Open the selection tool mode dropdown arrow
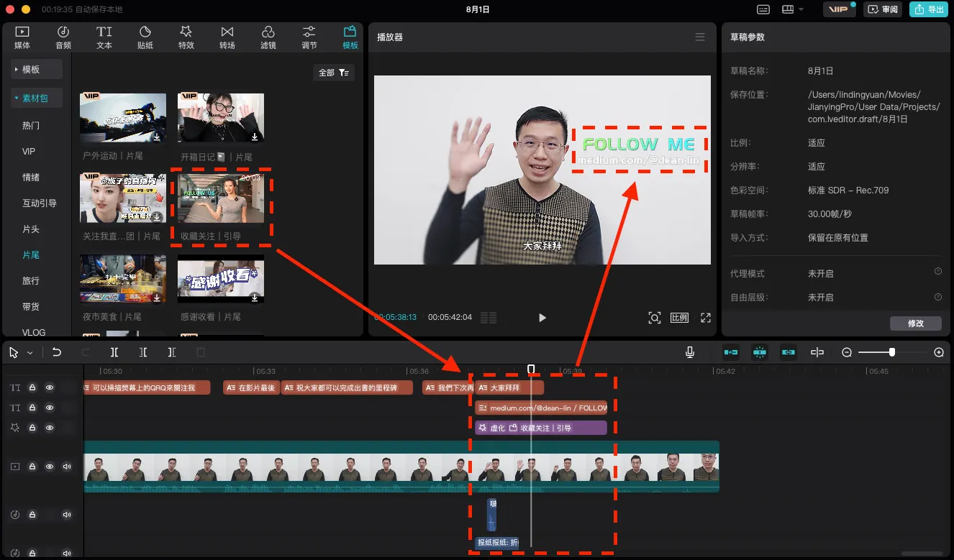Viewport: 954px width, 560px height. click(30, 353)
